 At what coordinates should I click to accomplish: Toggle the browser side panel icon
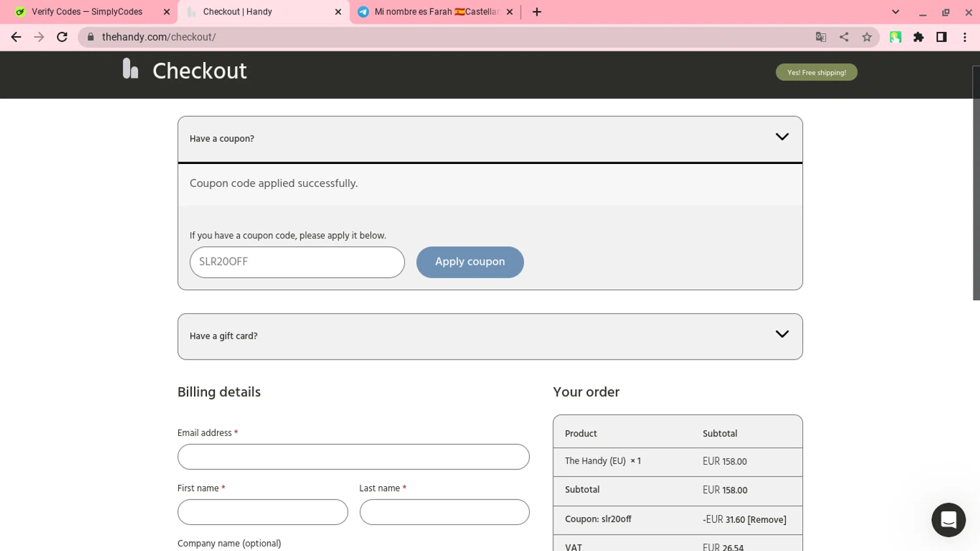coord(941,37)
